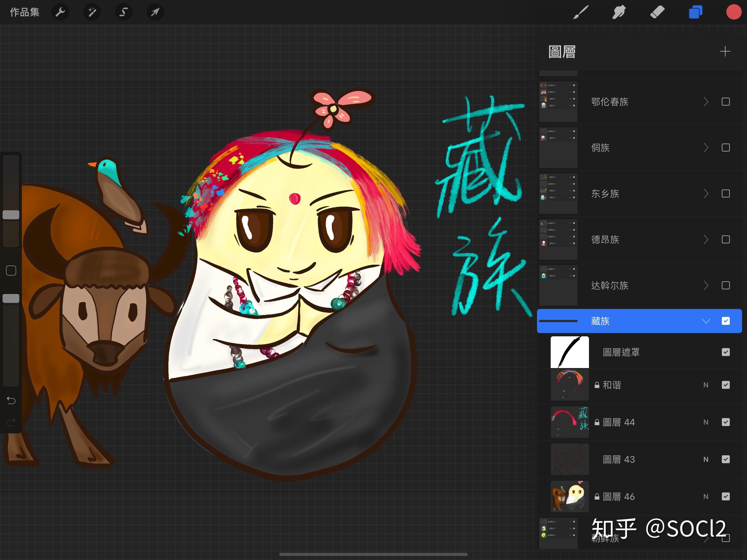Tap the 圖層 43 layer name
This screenshot has width=747, height=560.
click(619, 459)
